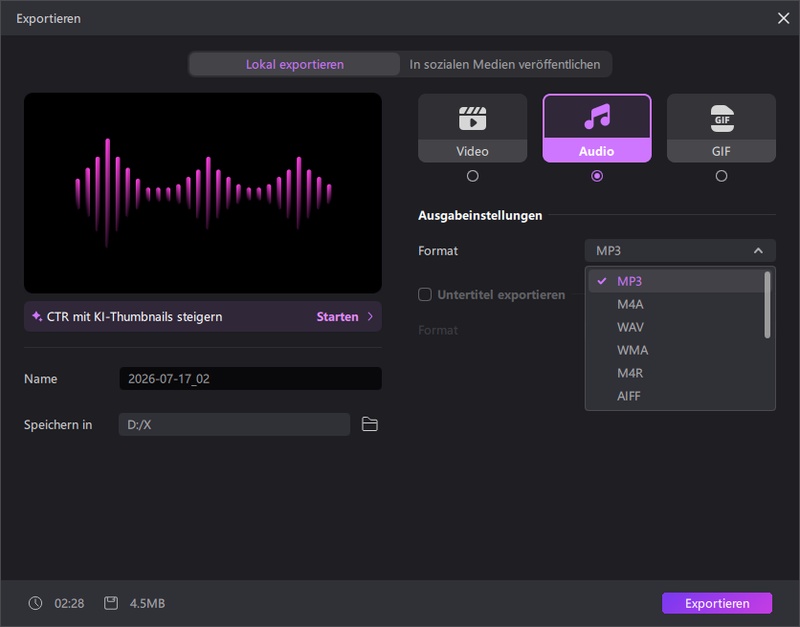Click the file size disk icon
The height and width of the screenshot is (627, 800).
(111, 603)
